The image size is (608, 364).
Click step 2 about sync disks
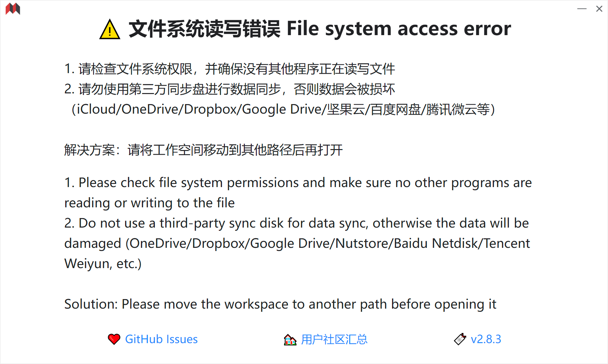(230, 89)
